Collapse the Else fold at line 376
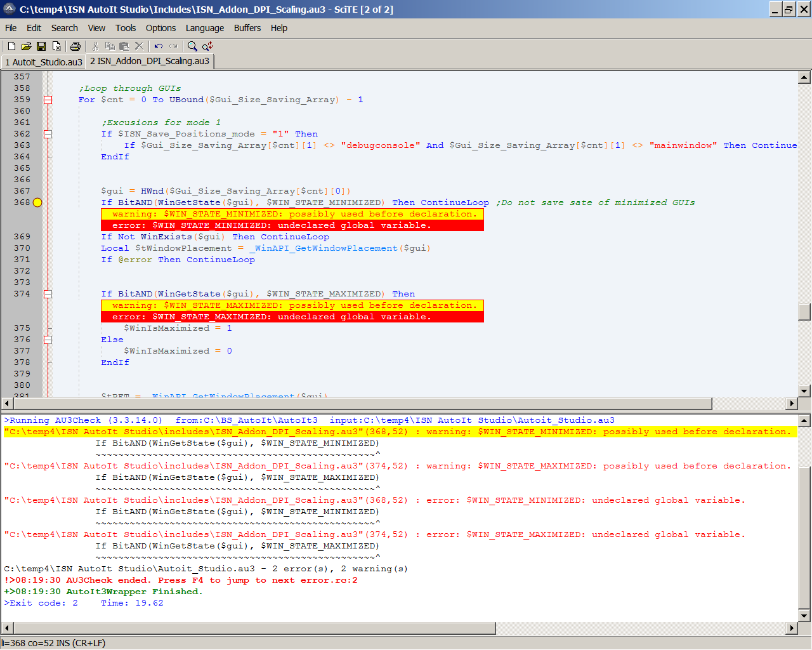Screen dimensions: 812x650 pos(48,340)
